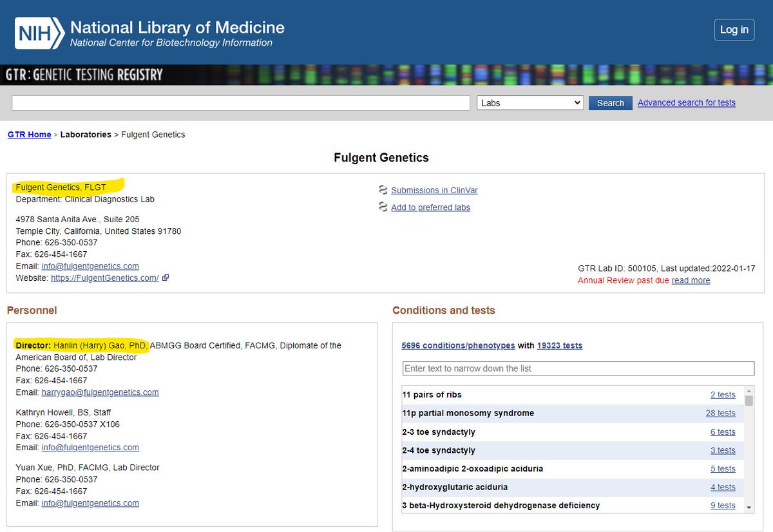The image size is (773, 532).
Task: Click the Log in button
Action: click(734, 30)
